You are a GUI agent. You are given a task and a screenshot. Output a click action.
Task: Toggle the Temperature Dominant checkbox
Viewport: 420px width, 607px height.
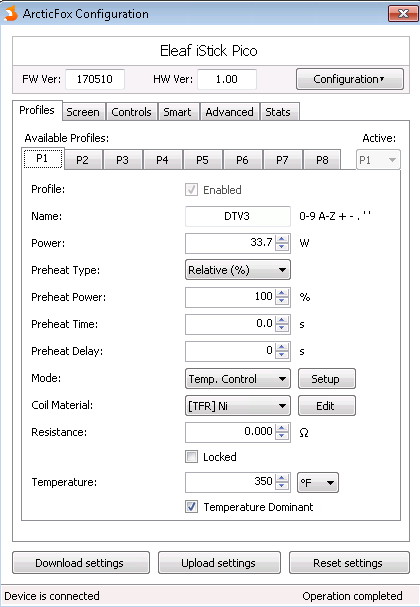pos(191,507)
